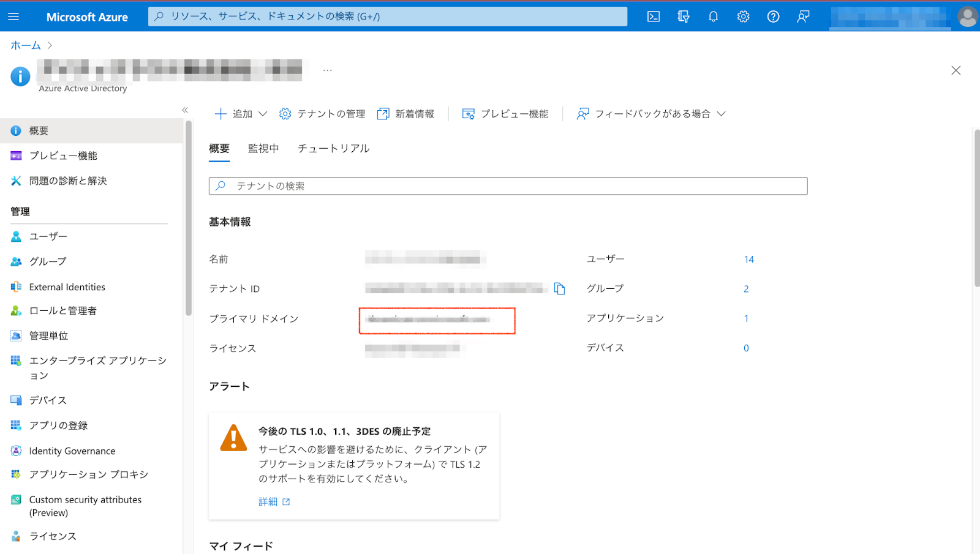Open the notifications bell icon
Viewport: 980px width, 554px height.
point(713,17)
